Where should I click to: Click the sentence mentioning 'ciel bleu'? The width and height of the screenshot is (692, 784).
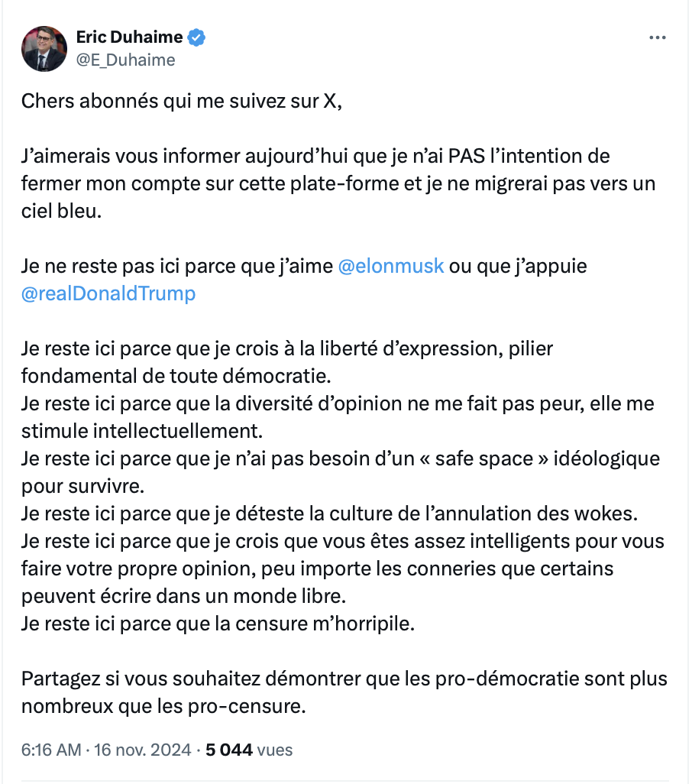[338, 183]
